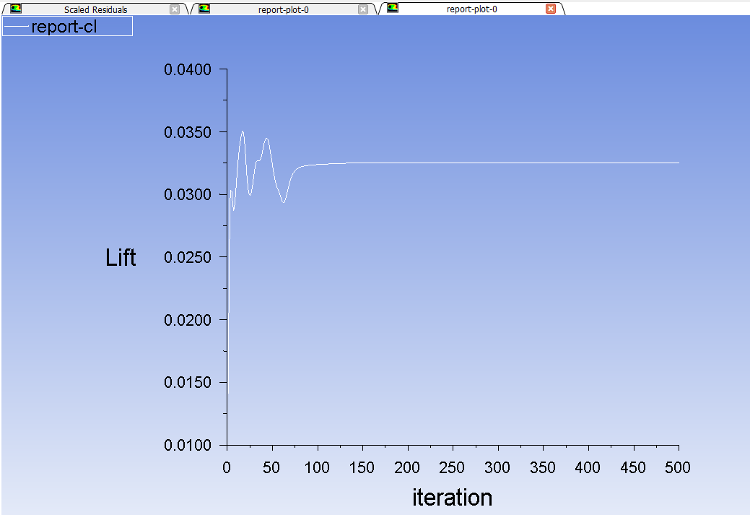Click the report-cl legend entry
Screen dimensions: 750x515
[67, 26]
